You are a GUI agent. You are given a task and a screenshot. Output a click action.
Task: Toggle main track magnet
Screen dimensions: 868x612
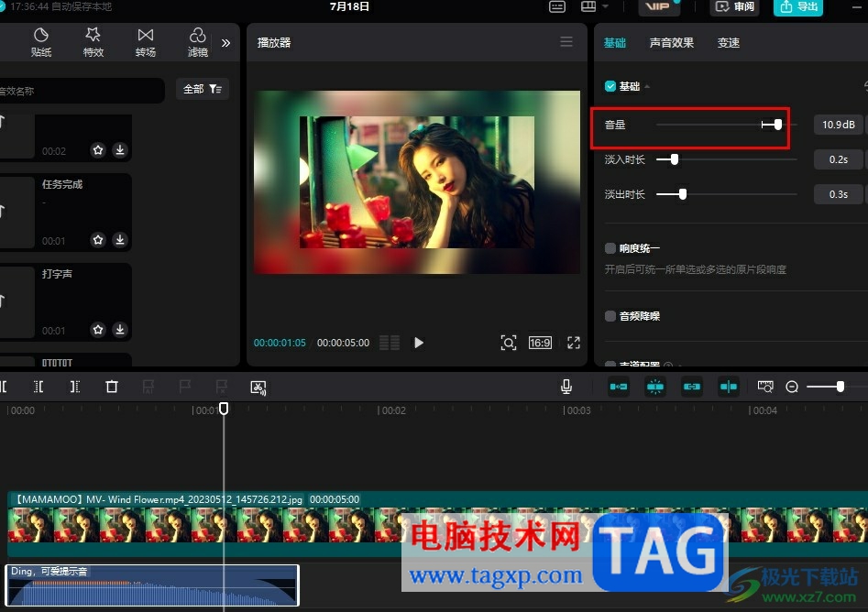coord(619,387)
